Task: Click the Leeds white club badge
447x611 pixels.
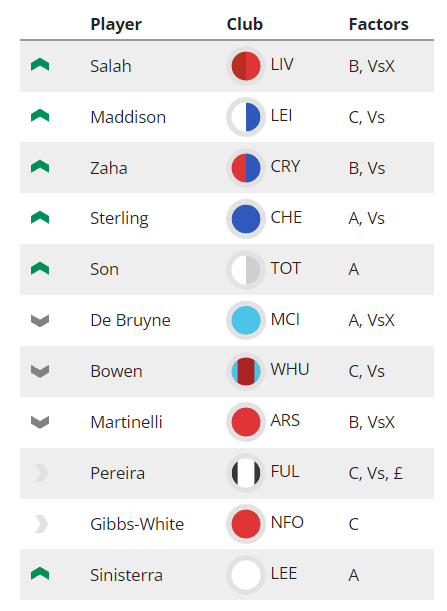Action: pos(246,575)
